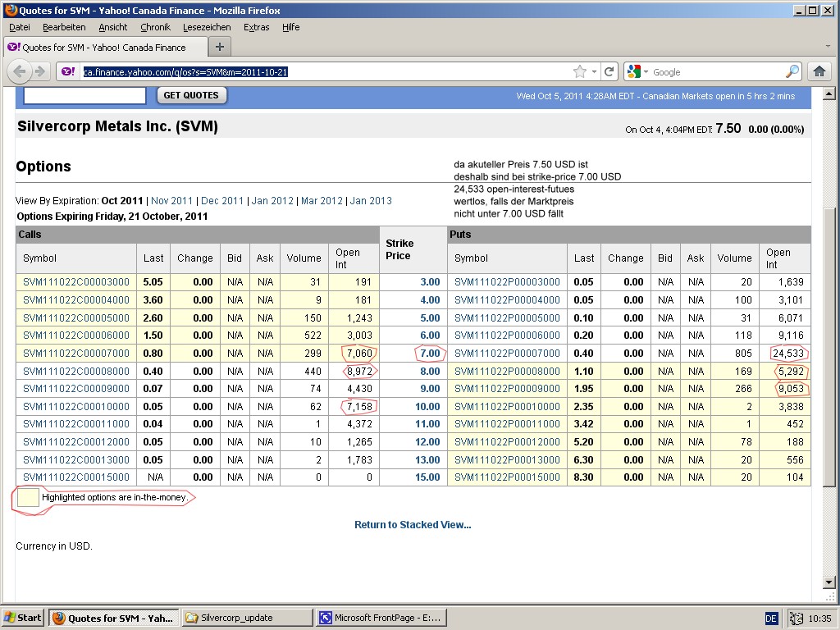The width and height of the screenshot is (840, 630).
Task: Click the quote symbol input field
Action: point(84,95)
